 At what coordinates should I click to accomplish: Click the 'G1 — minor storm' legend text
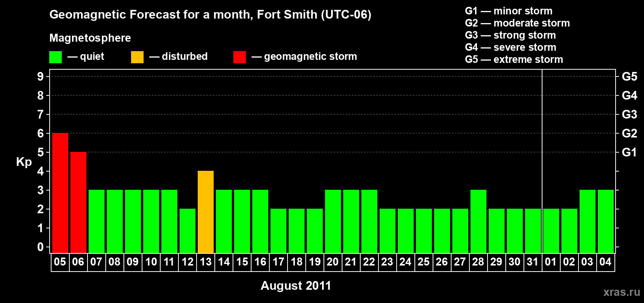(x=509, y=11)
